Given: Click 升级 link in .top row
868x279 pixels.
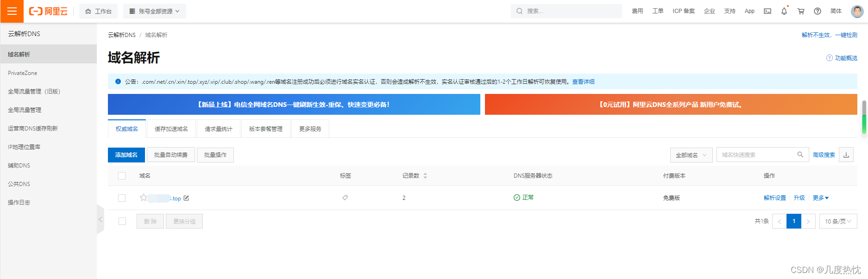Looking at the screenshot, I should pyautogui.click(x=799, y=198).
